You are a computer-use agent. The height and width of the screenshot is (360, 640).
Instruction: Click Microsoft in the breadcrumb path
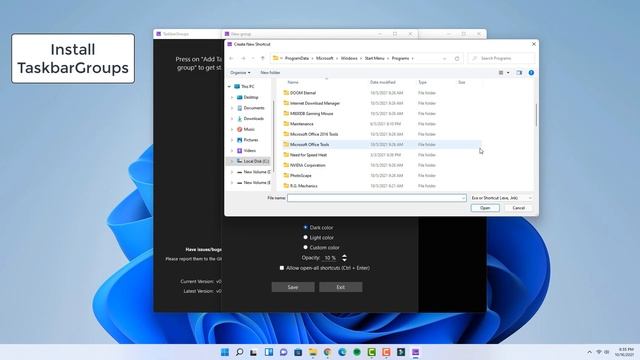pyautogui.click(x=324, y=58)
